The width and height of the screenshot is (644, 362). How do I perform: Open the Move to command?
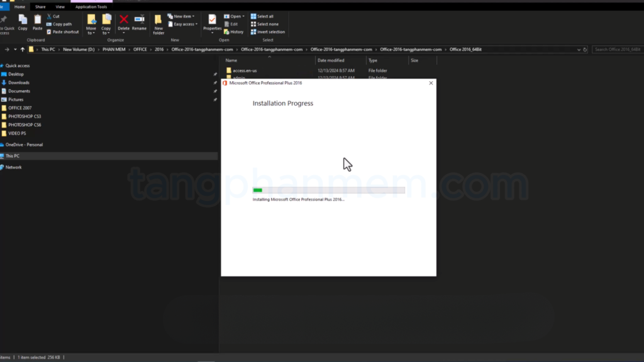[91, 24]
